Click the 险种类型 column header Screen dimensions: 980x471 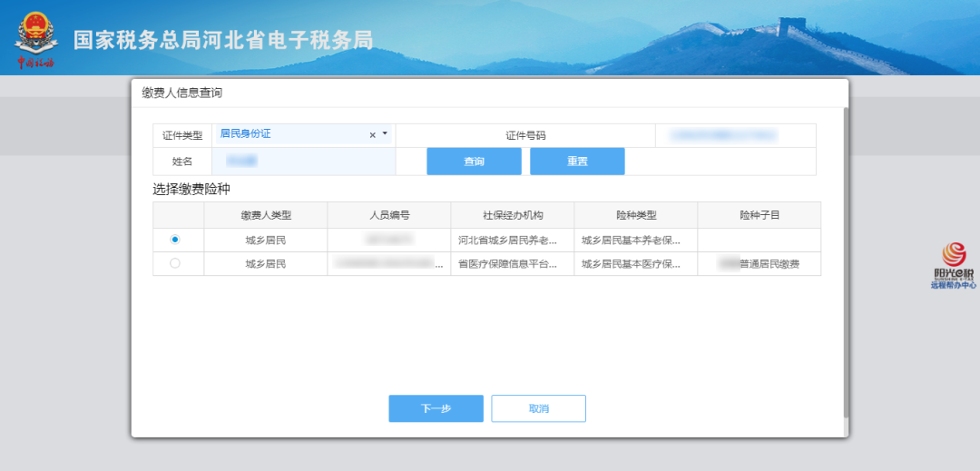pyautogui.click(x=635, y=215)
